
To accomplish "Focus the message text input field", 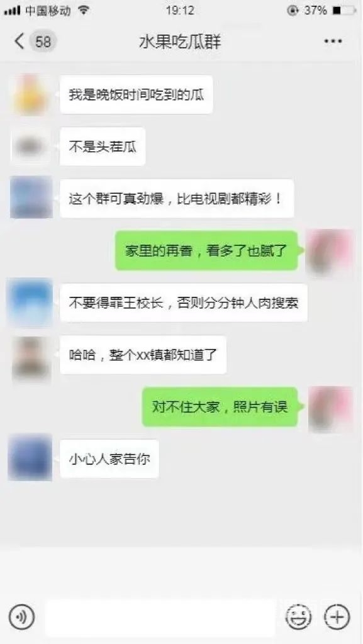I will [x=160, y=618].
